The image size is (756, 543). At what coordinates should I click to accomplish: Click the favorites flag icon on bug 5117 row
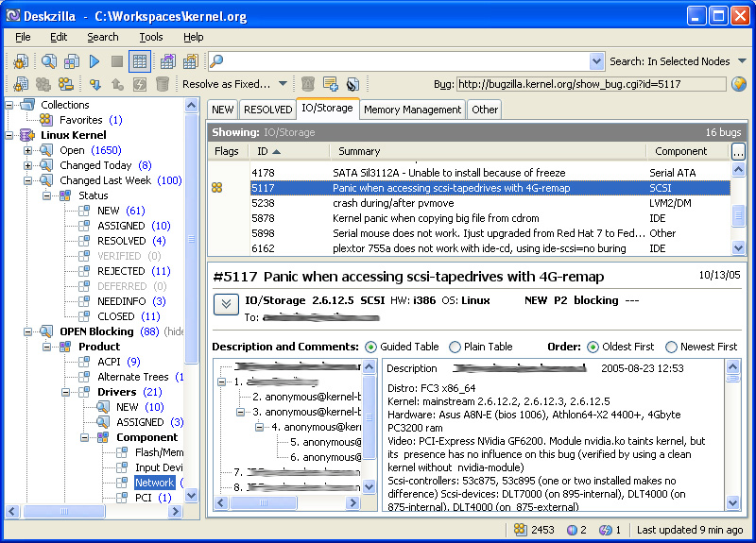[x=217, y=187]
